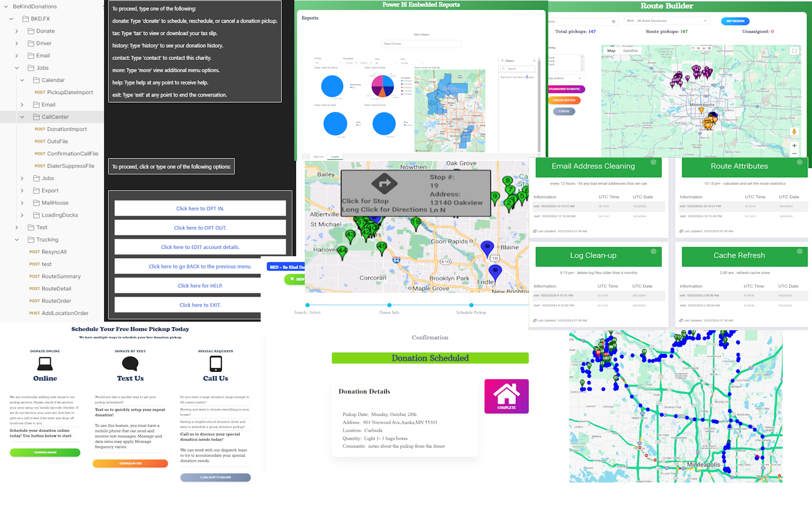Open fullscreen view on Route Builder map

click(794, 51)
